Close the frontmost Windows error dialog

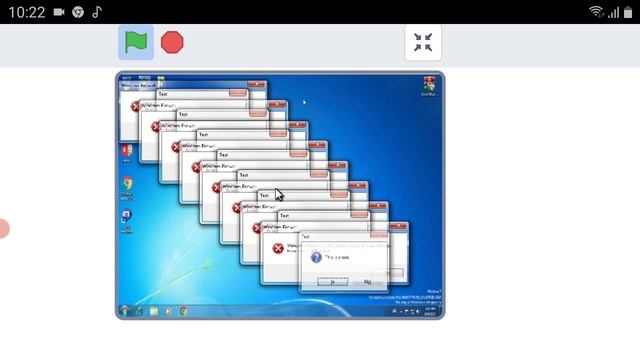(398, 227)
